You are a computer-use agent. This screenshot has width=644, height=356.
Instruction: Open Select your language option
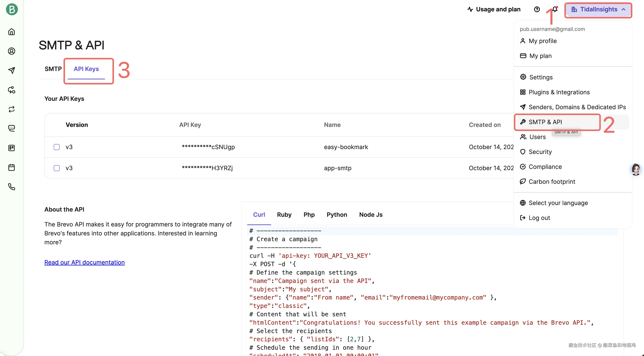(x=558, y=203)
